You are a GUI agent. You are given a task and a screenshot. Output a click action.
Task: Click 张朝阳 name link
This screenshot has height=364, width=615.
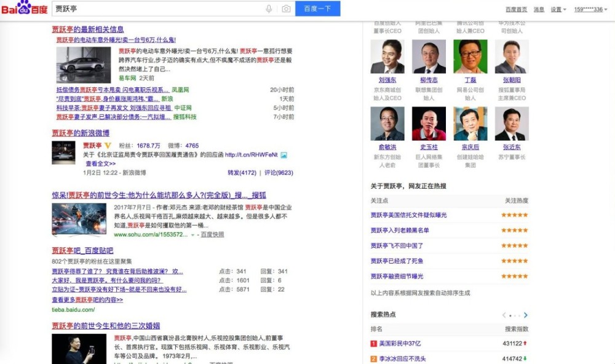(x=512, y=80)
